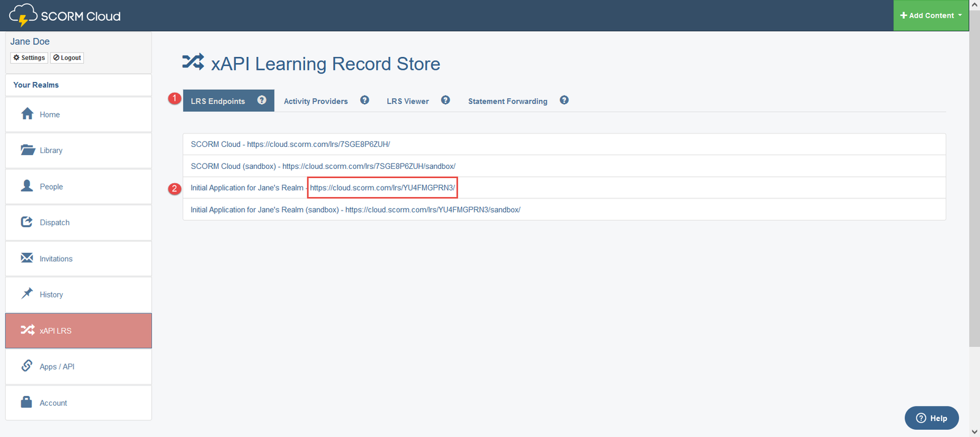Click help icon next to Activity Providers
Screen dimensions: 980x437
(x=364, y=100)
